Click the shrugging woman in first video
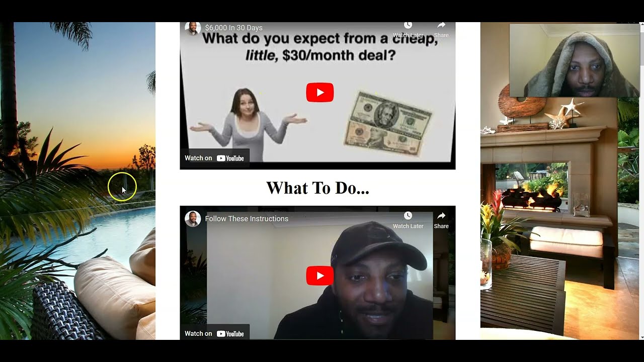 pos(248,125)
